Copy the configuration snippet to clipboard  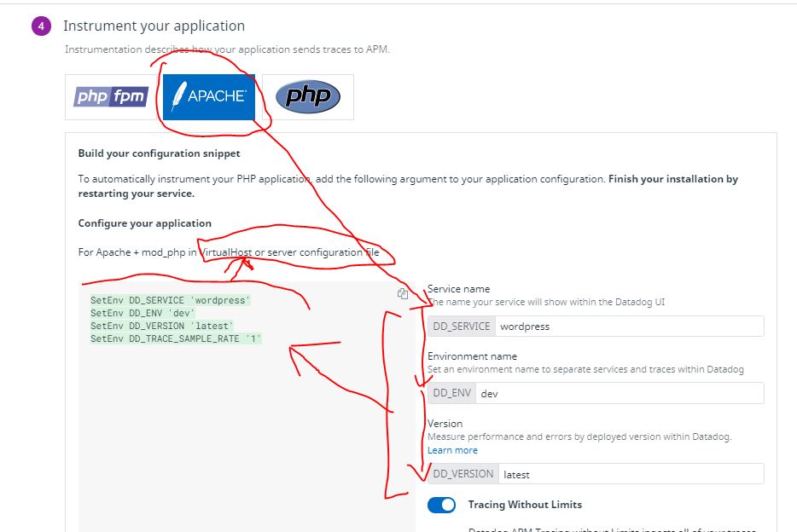pyautogui.click(x=403, y=293)
